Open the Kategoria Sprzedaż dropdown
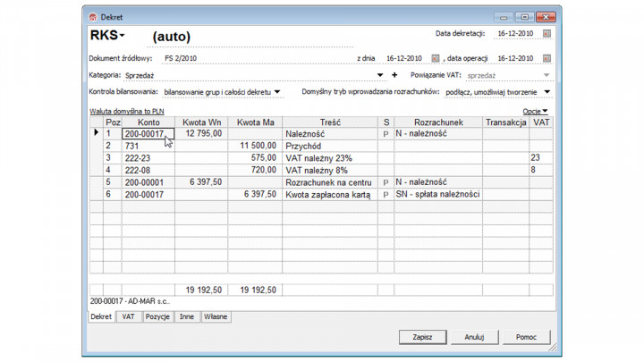Screen dimensions: 644x362 coord(380,75)
